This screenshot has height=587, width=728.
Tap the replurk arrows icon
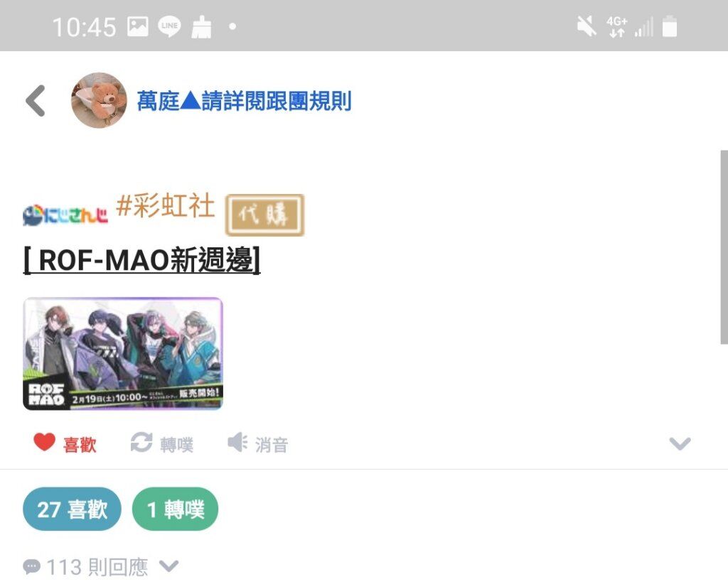[x=141, y=442]
